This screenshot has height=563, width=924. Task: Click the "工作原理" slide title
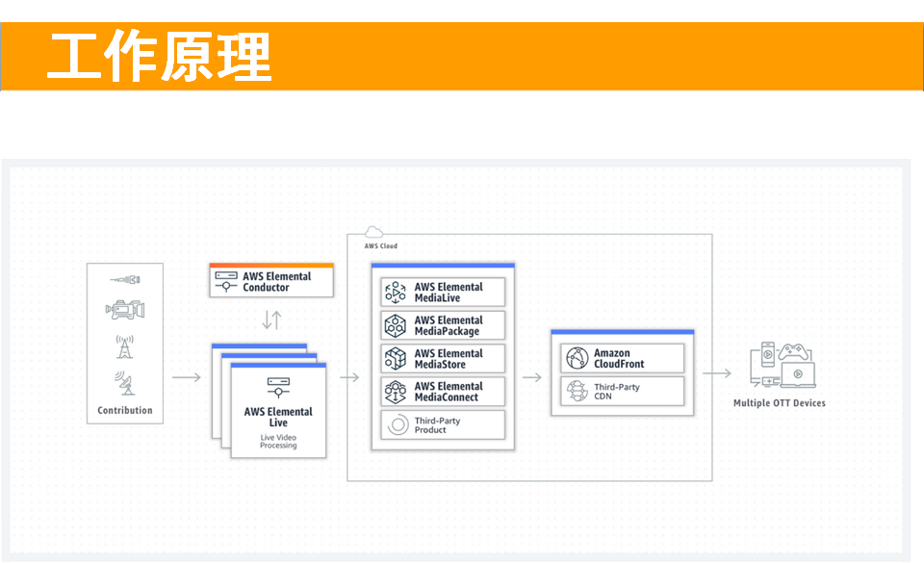[160, 57]
